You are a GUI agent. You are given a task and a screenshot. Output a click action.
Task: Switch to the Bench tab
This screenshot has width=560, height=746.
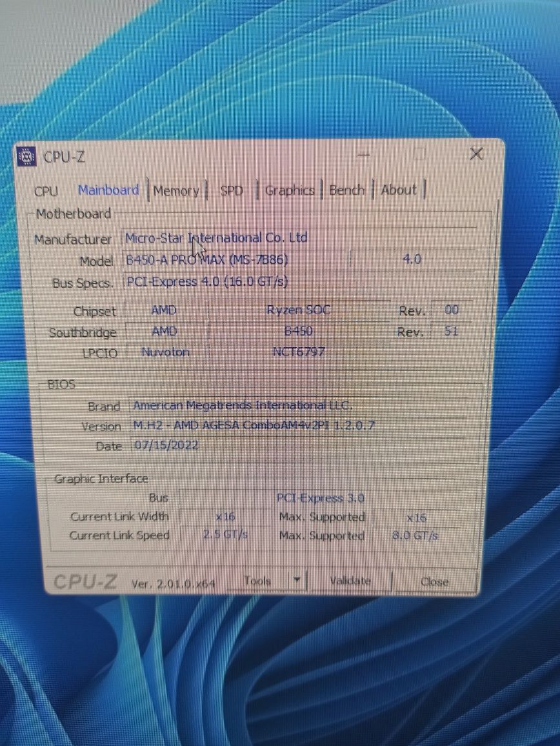(x=347, y=190)
